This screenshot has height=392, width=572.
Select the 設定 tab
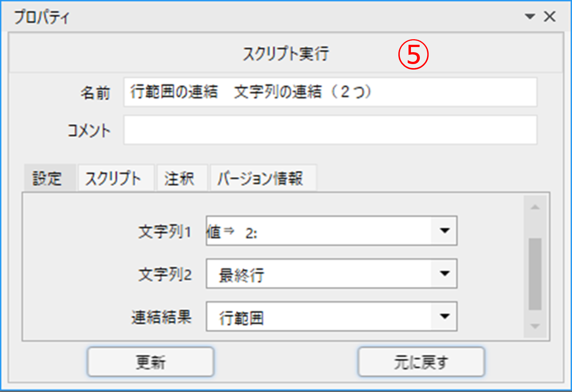(x=47, y=178)
